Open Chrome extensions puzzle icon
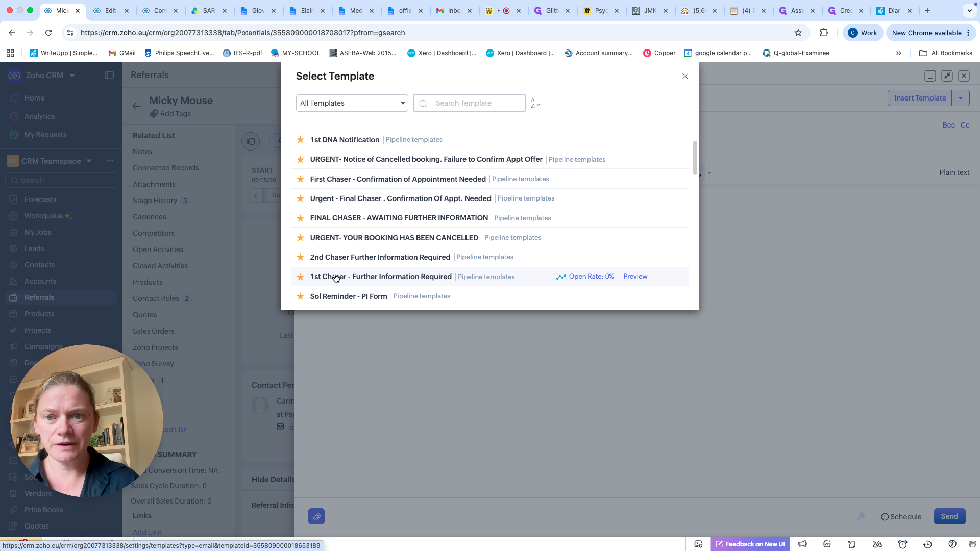980x551 pixels. [x=824, y=33]
